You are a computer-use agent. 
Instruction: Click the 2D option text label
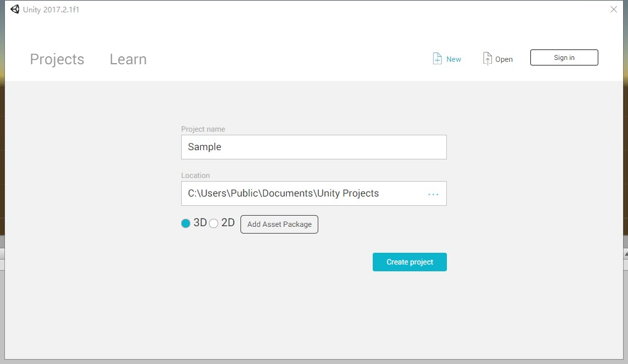[x=228, y=223]
